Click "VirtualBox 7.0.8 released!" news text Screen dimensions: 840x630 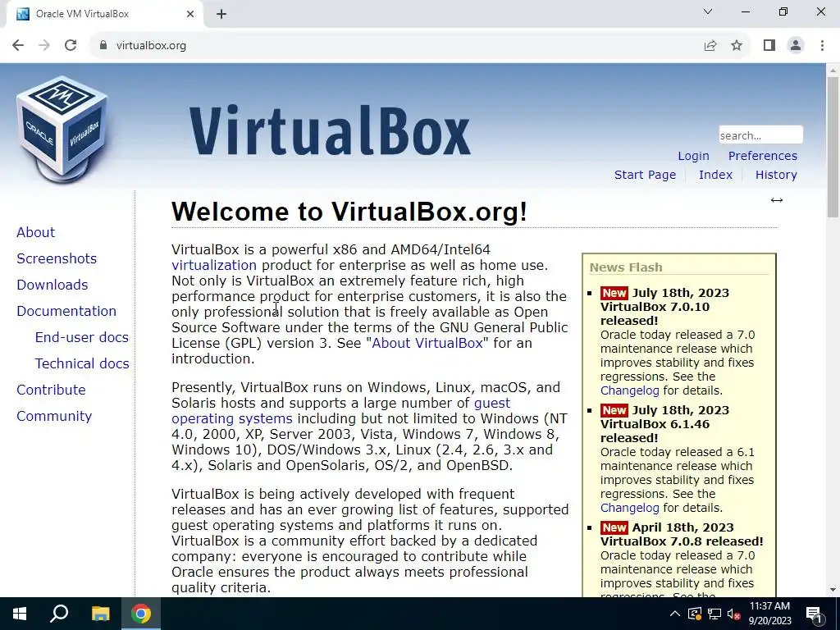pyautogui.click(x=682, y=541)
